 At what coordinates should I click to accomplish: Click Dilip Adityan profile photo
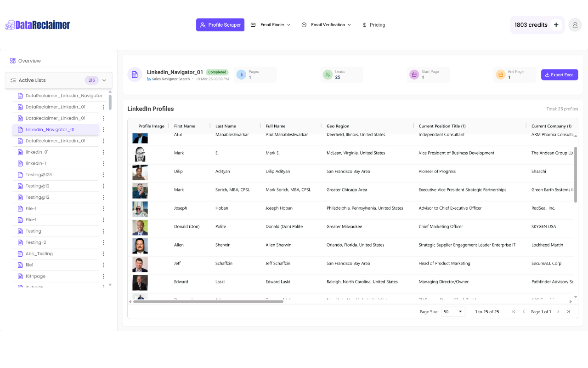point(140,172)
